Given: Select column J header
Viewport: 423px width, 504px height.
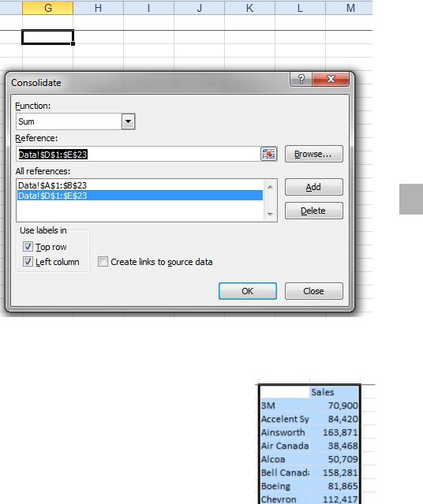Looking at the screenshot, I should [x=199, y=8].
